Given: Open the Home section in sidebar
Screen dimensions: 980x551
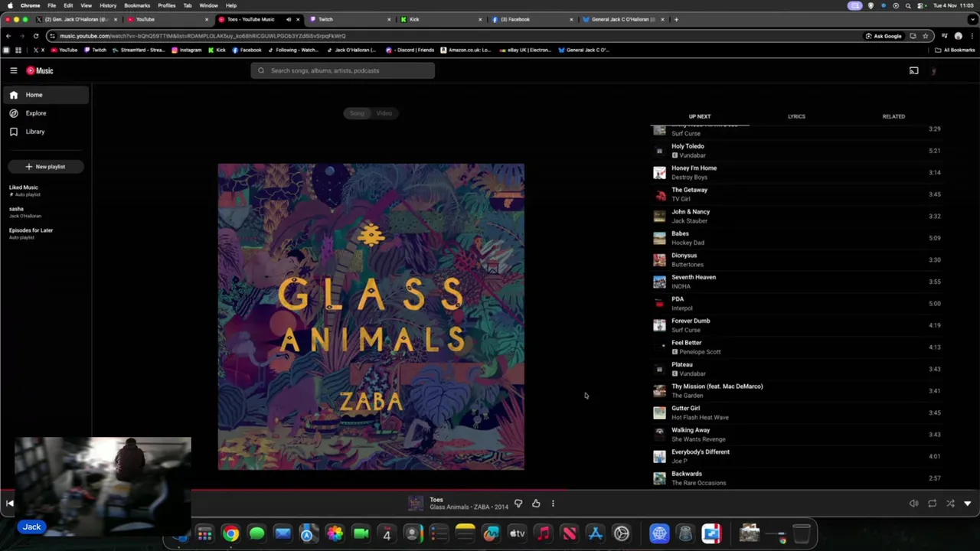Looking at the screenshot, I should click(x=46, y=95).
